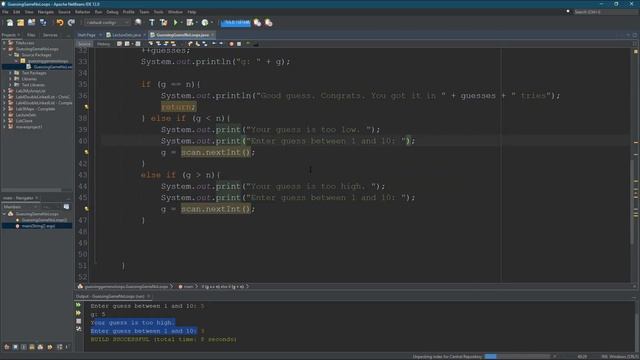Toggle the seventh filter icon at the Navigator bottom

click(x=60, y=347)
